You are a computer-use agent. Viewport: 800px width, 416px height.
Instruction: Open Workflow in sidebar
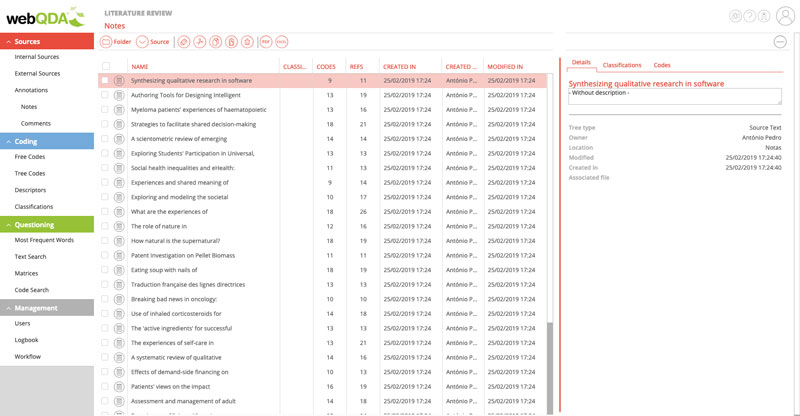coord(28,357)
